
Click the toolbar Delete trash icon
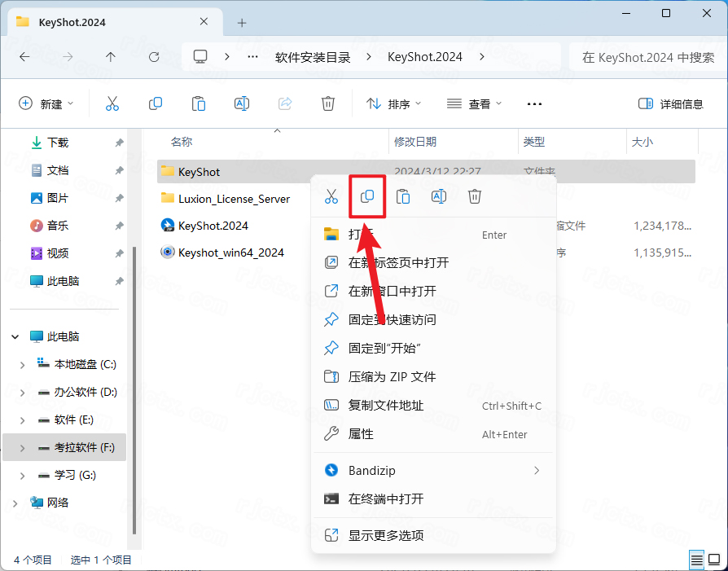pyautogui.click(x=328, y=103)
